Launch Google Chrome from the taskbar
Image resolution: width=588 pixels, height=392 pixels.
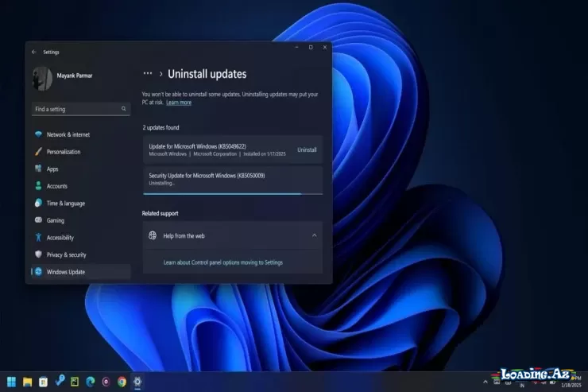122,382
